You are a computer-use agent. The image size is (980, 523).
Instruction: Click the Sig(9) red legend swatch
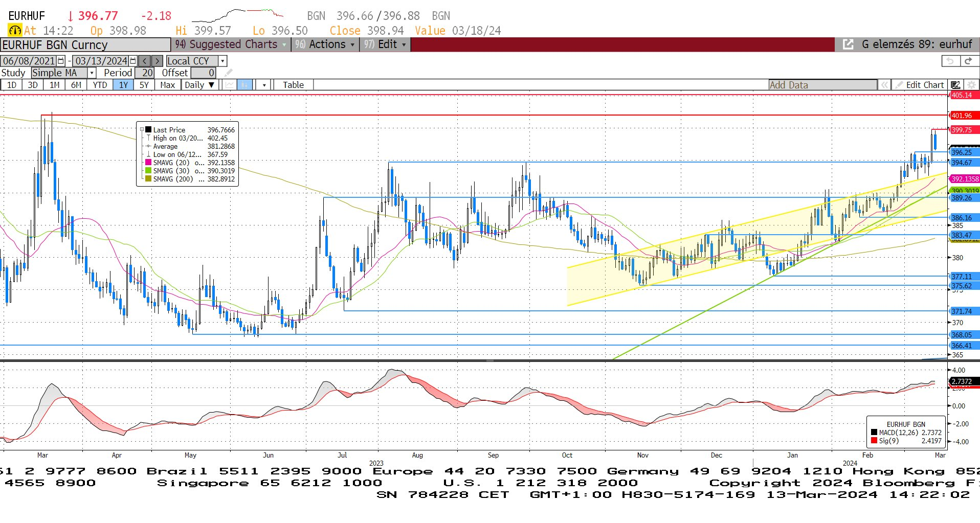(874, 441)
